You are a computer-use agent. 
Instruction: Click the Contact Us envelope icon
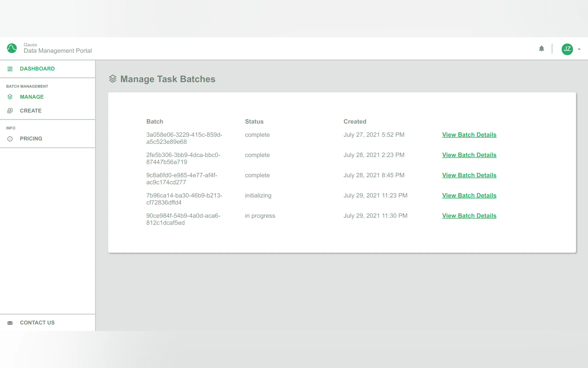10,323
